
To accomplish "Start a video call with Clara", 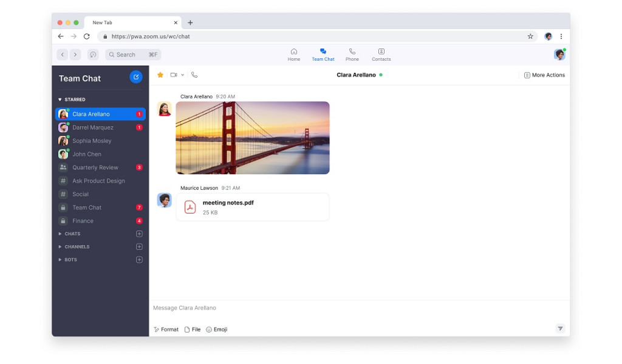I will 174,75.
